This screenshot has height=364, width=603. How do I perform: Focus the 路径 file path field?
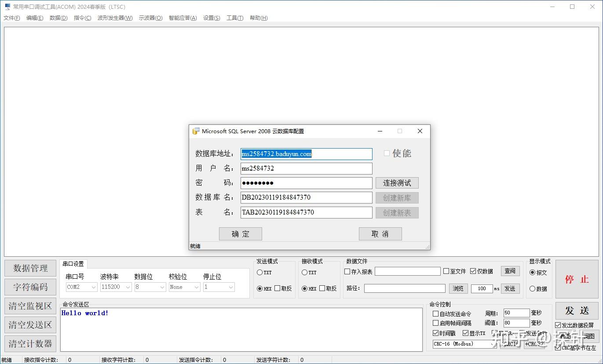(x=405, y=288)
